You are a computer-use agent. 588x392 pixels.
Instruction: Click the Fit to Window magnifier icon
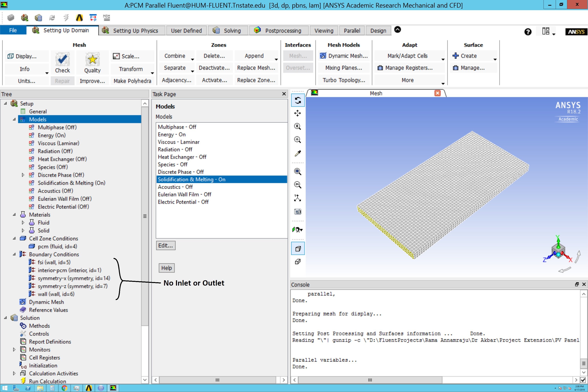point(298,171)
